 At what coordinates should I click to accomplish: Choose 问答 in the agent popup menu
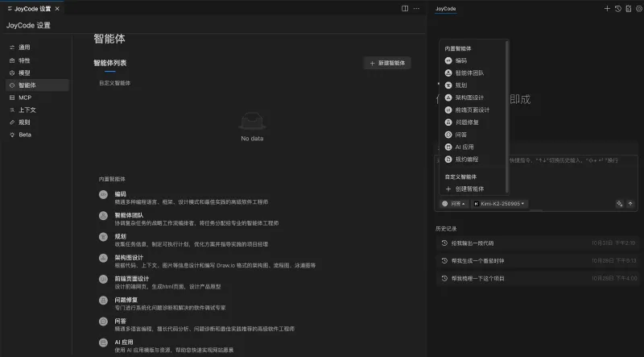click(x=473, y=135)
